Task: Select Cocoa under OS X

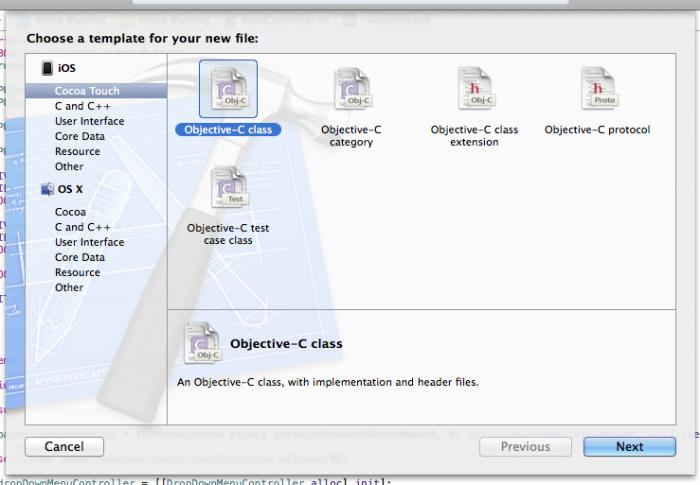Action: click(x=70, y=212)
